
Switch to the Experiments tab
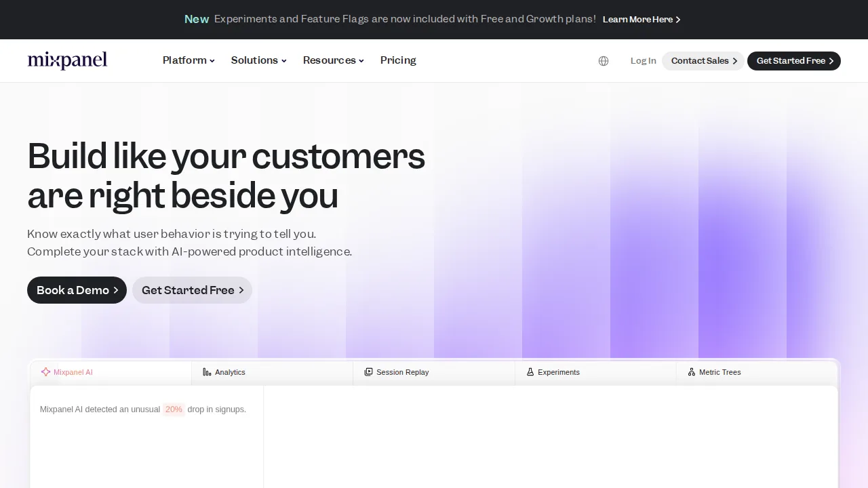595,372
